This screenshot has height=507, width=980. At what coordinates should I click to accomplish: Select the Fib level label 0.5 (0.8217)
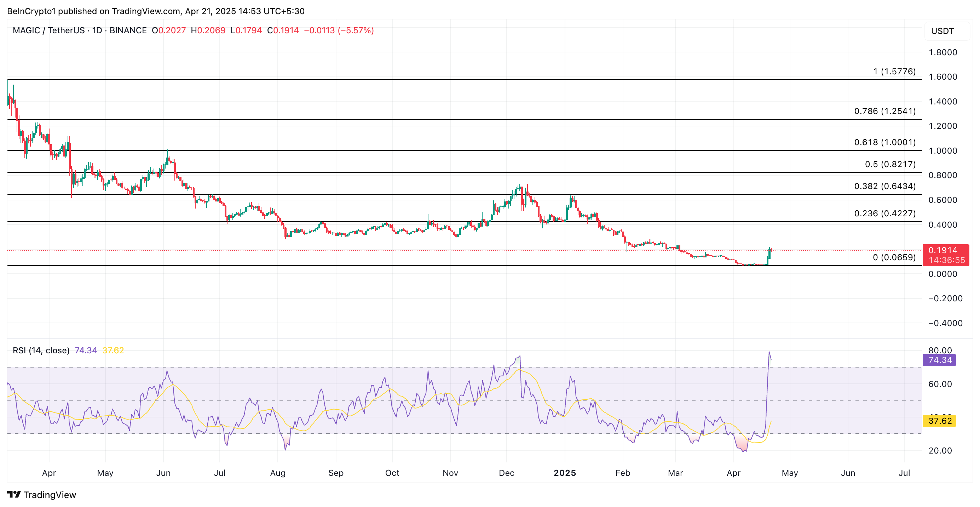point(890,164)
